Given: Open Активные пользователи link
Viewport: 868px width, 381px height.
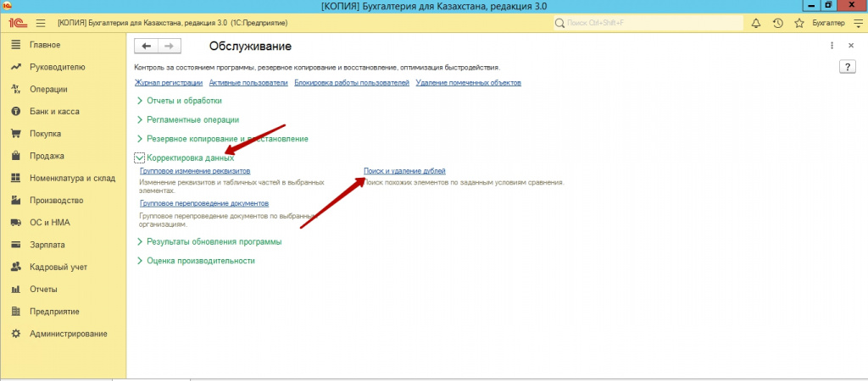Looking at the screenshot, I should [x=248, y=83].
